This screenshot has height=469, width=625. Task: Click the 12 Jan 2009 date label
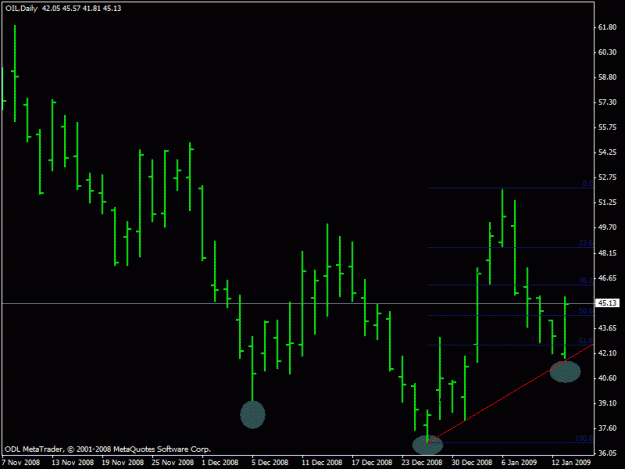pos(571,463)
